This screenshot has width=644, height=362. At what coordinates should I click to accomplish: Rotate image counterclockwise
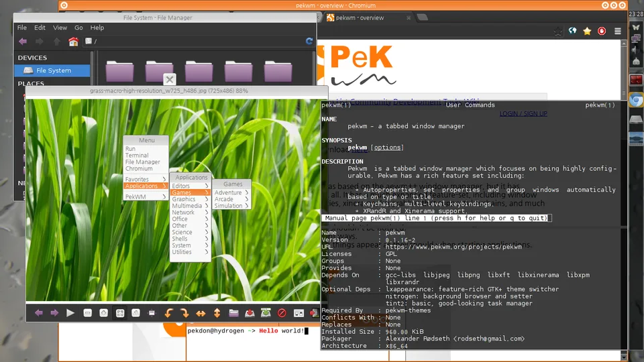coord(168,313)
